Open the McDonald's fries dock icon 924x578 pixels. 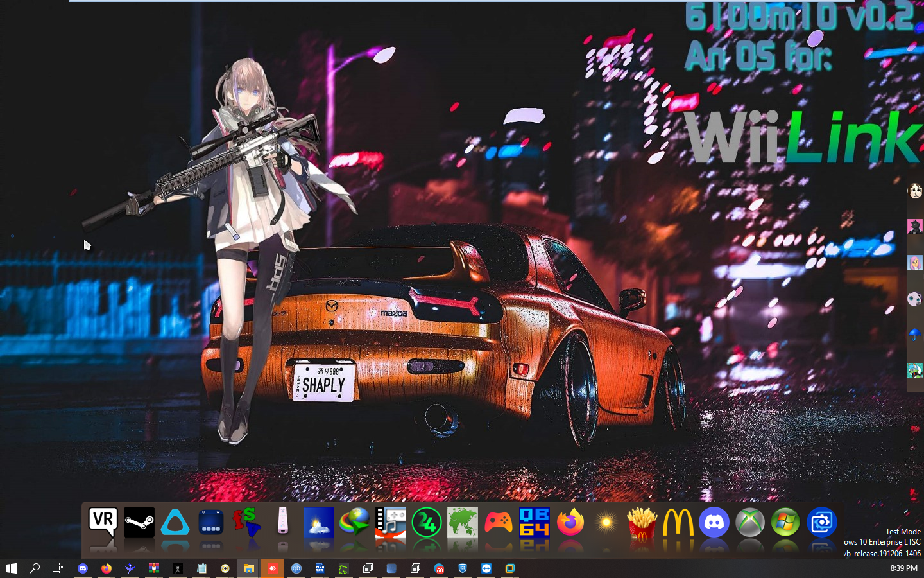point(642,522)
